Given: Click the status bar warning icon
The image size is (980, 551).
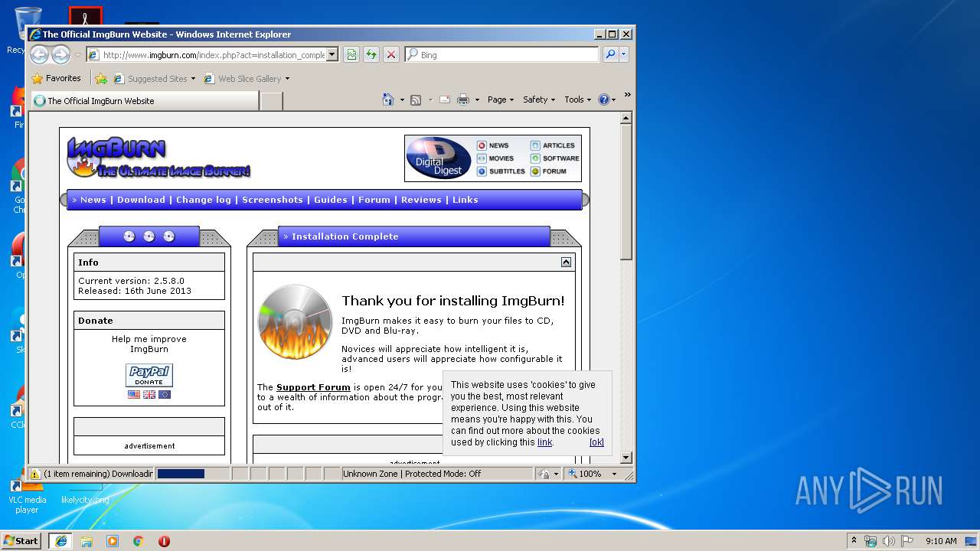Looking at the screenshot, I should [x=34, y=474].
